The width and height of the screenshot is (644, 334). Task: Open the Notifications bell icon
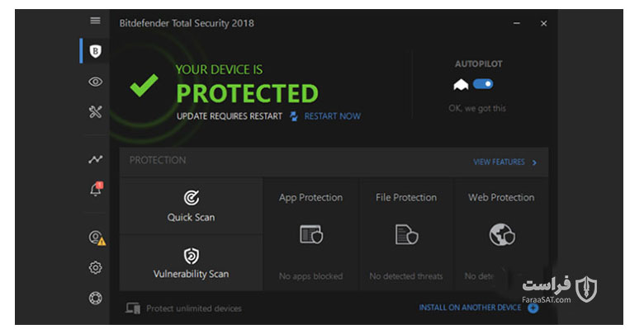[96, 189]
